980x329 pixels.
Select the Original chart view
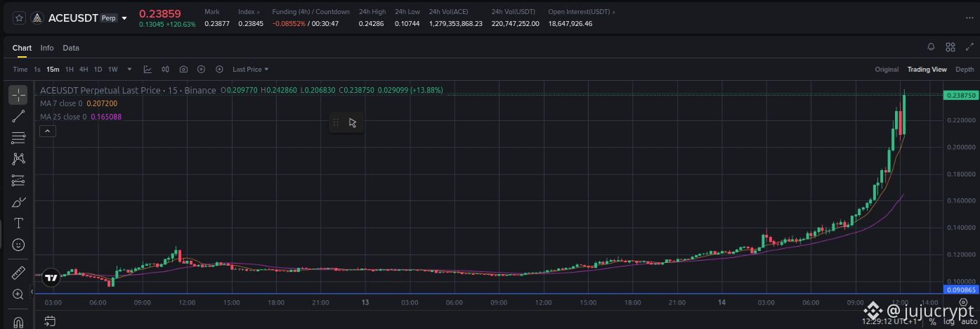click(887, 70)
